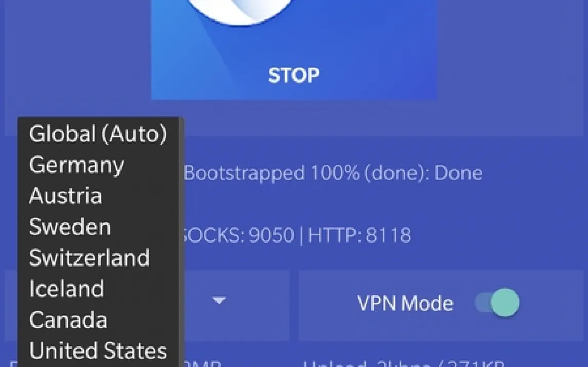Viewport: 588px width, 367px height.
Task: Choose United States as exit country
Action: (x=98, y=351)
